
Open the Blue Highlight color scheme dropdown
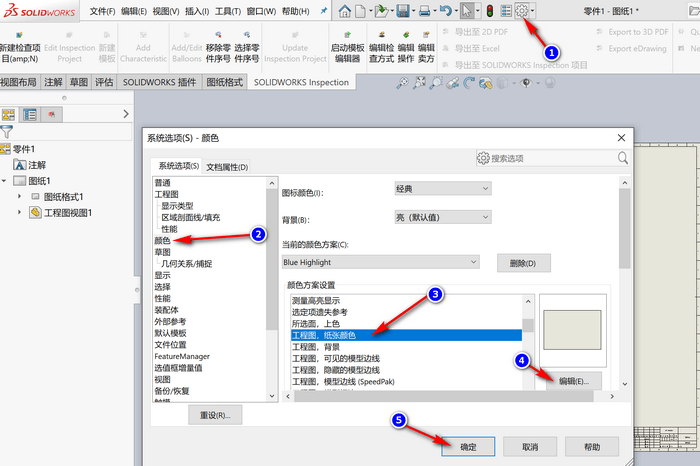[381, 262]
